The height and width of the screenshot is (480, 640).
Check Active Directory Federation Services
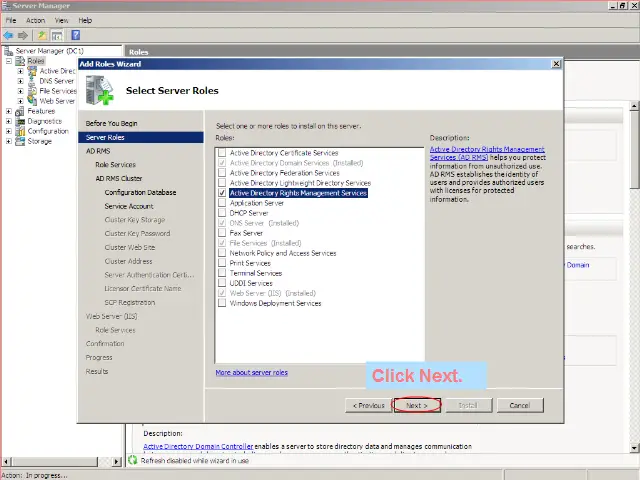tap(222, 173)
